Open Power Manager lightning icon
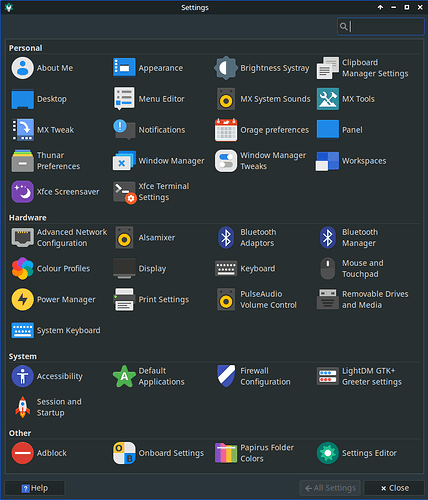This screenshot has height=500, width=428. coord(22,300)
